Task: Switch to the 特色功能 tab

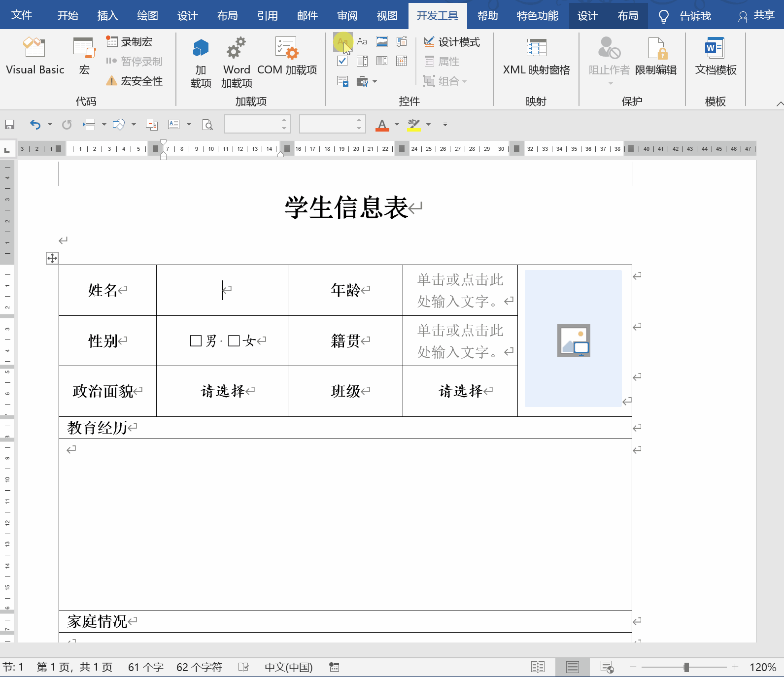Action: point(537,16)
